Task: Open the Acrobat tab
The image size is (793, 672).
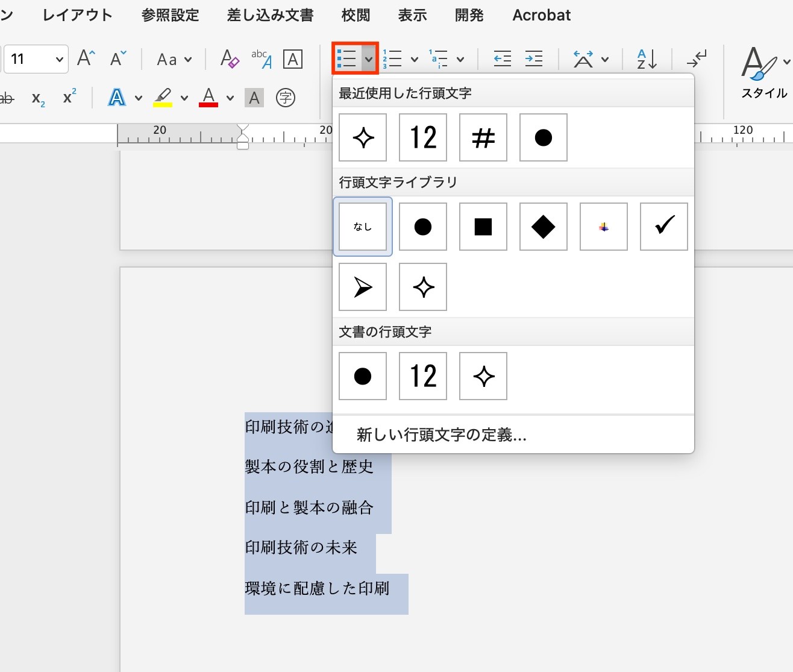Action: coord(542,15)
